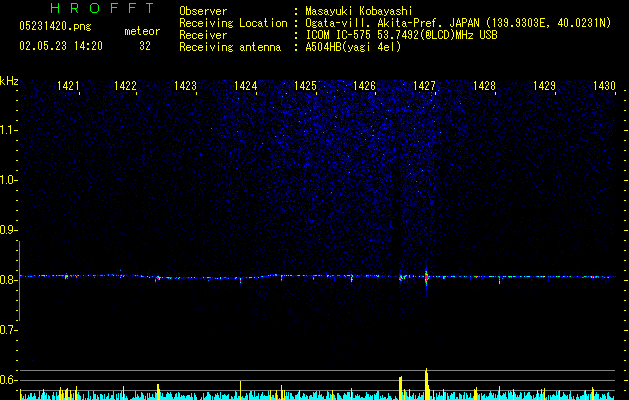Click the meteor count 32
Screen dimensions: 629x400
coord(145,46)
